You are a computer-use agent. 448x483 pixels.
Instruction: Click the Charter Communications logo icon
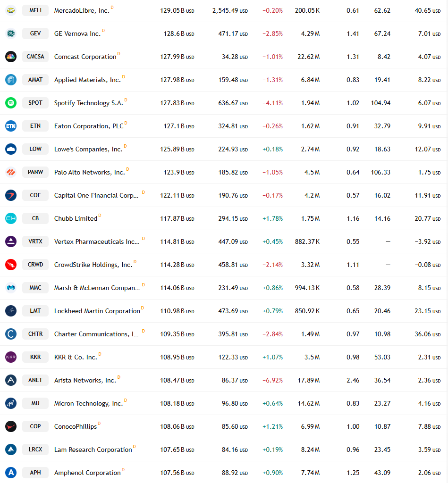point(11,334)
